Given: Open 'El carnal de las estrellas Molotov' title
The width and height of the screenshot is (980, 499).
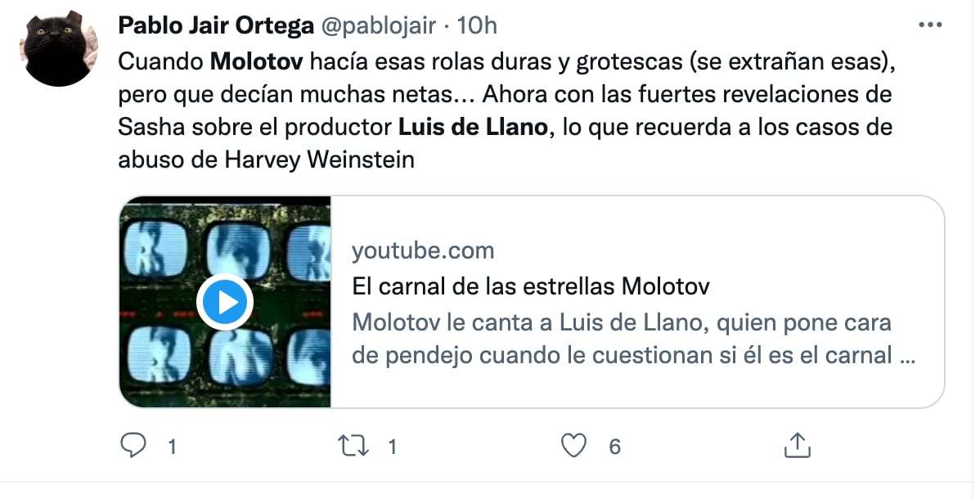Looking at the screenshot, I should 530,287.
